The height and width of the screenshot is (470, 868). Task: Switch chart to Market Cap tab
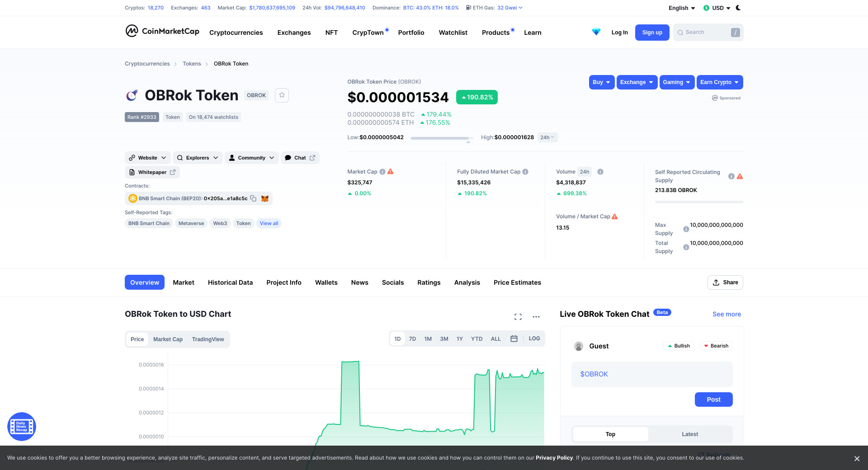(x=168, y=339)
